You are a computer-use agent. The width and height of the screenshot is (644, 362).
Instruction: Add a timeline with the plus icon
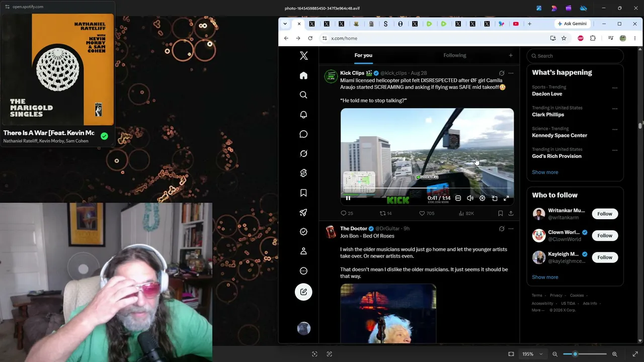pyautogui.click(x=511, y=55)
